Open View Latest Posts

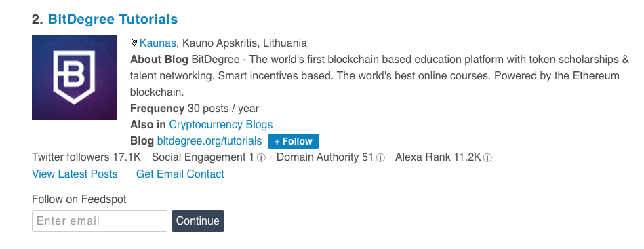(75, 174)
